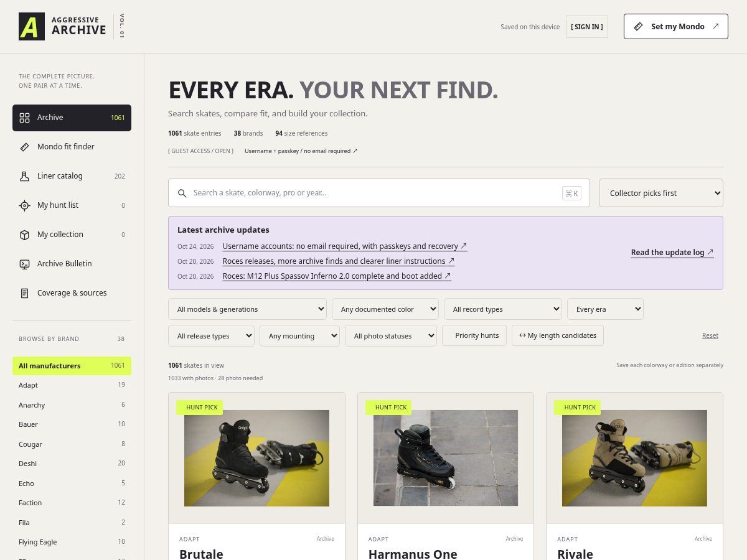Viewport: 747px width, 560px height.
Task: Open My collection page
Action: 72,235
